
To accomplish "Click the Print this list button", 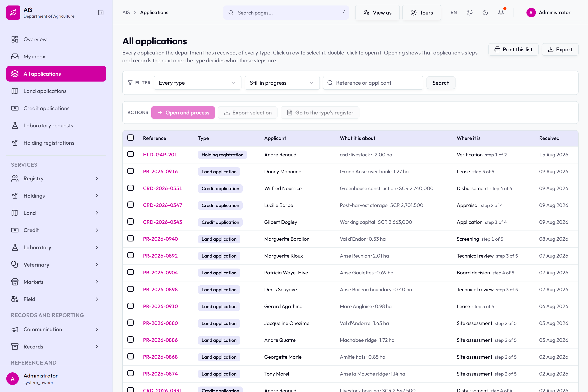I will (513, 50).
